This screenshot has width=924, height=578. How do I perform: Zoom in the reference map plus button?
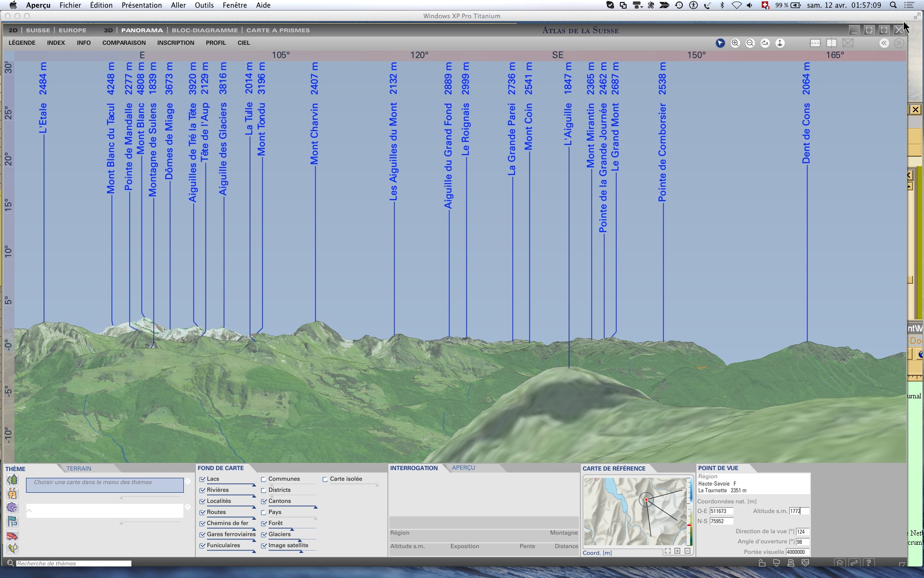coord(678,551)
